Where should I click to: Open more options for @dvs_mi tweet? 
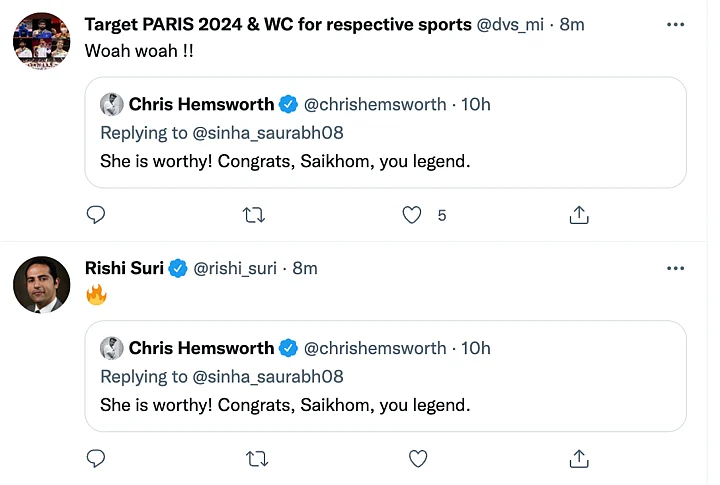pyautogui.click(x=675, y=24)
